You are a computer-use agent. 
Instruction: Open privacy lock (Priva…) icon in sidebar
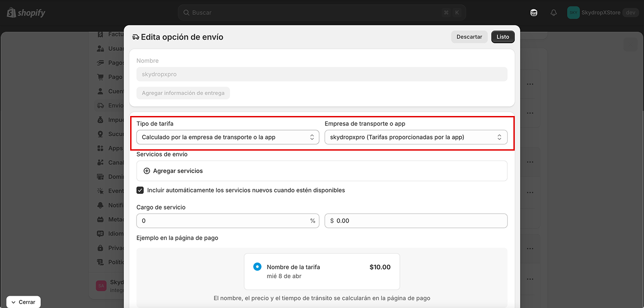click(x=100, y=248)
